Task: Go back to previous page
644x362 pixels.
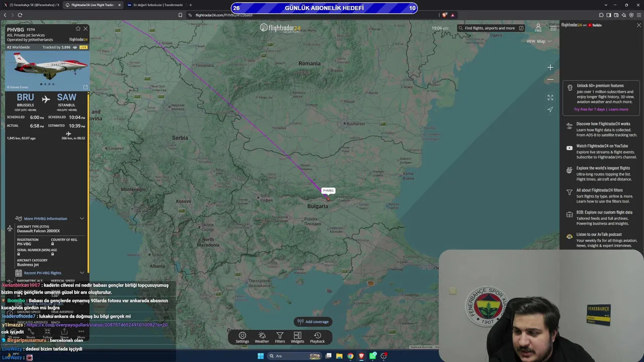Action: (5, 15)
